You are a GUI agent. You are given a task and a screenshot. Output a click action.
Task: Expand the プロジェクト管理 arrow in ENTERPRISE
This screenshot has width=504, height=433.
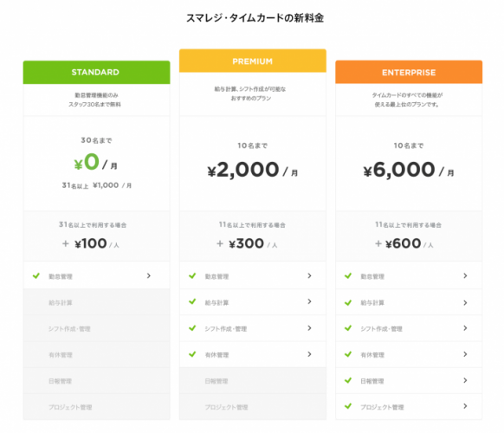(x=465, y=406)
